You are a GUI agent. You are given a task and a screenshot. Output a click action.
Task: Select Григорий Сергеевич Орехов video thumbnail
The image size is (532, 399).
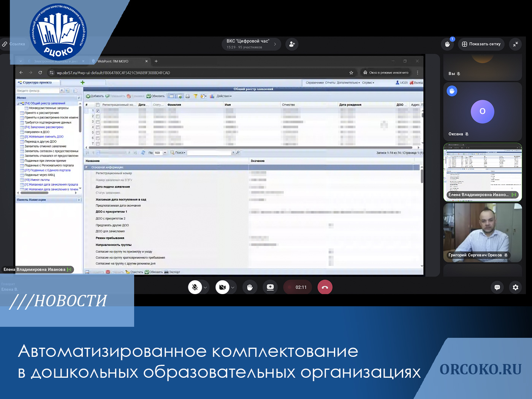coord(482,232)
